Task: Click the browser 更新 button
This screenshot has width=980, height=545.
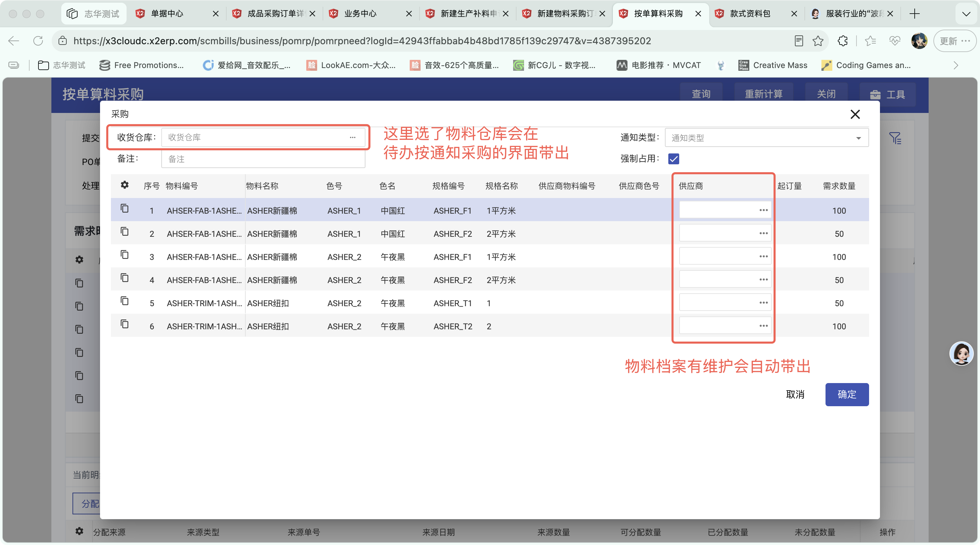Action: pos(954,41)
